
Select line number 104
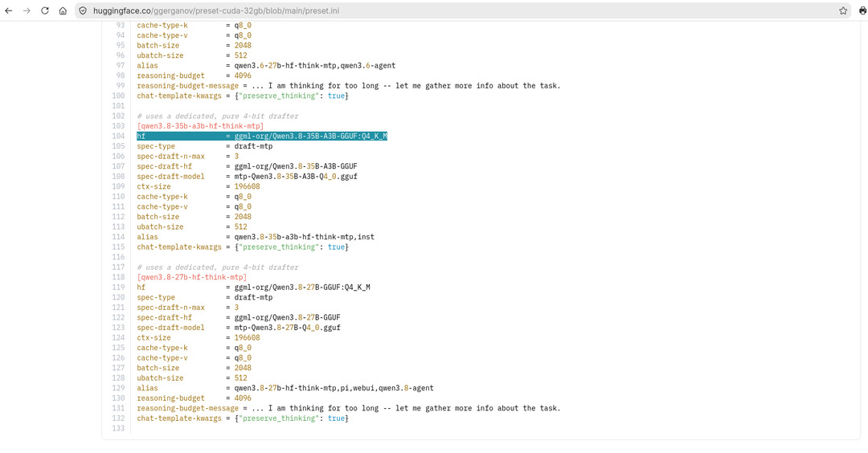(118, 136)
